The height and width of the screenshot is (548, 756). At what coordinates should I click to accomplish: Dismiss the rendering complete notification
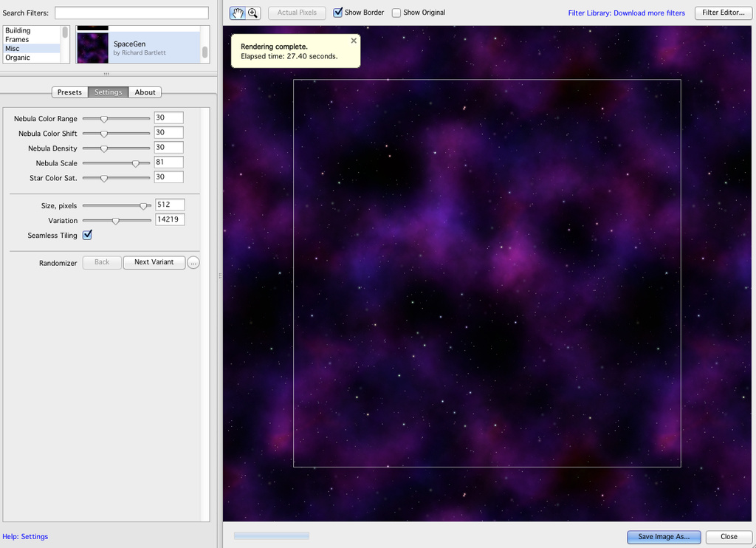[354, 41]
